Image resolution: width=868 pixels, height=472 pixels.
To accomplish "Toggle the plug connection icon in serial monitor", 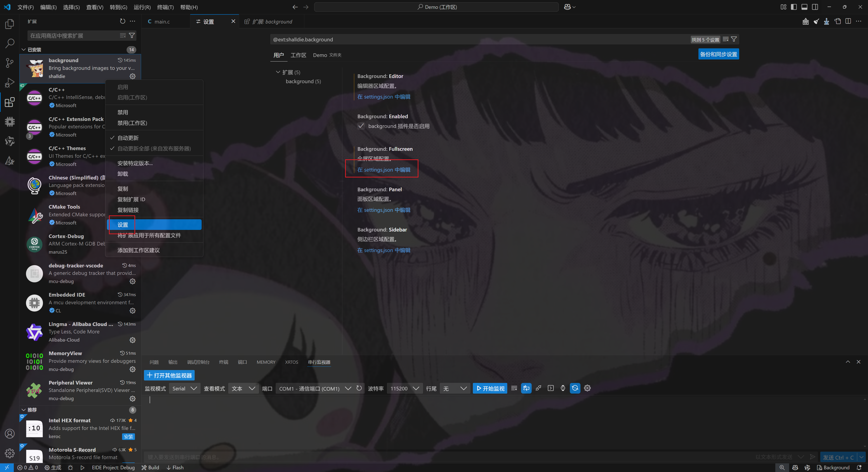I will tap(538, 388).
